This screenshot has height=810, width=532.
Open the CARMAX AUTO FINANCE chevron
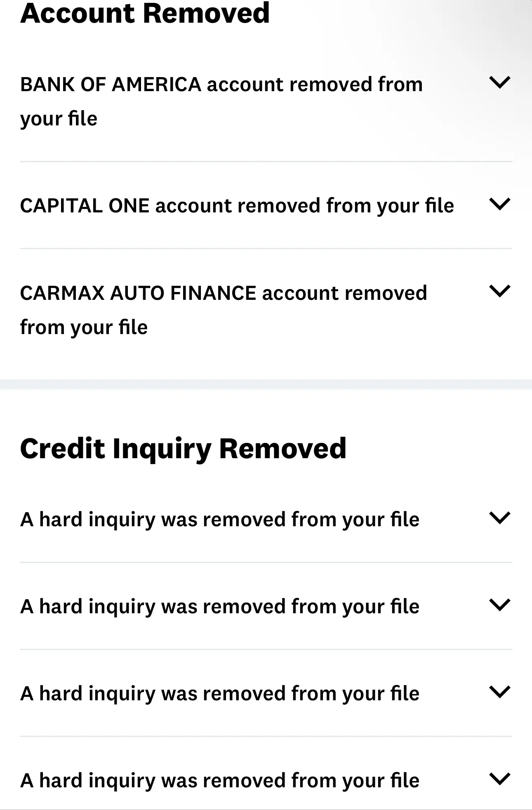coord(499,291)
